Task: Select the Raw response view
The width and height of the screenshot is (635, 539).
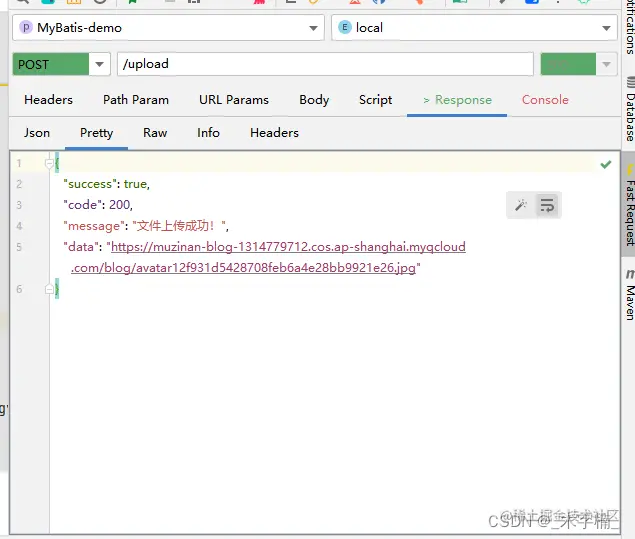Action: coord(155,133)
